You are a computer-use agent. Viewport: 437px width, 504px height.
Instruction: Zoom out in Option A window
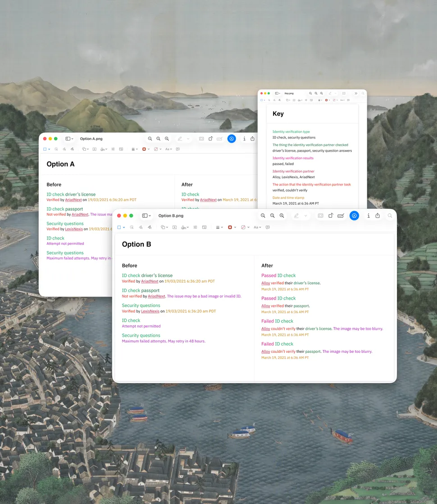pos(150,139)
